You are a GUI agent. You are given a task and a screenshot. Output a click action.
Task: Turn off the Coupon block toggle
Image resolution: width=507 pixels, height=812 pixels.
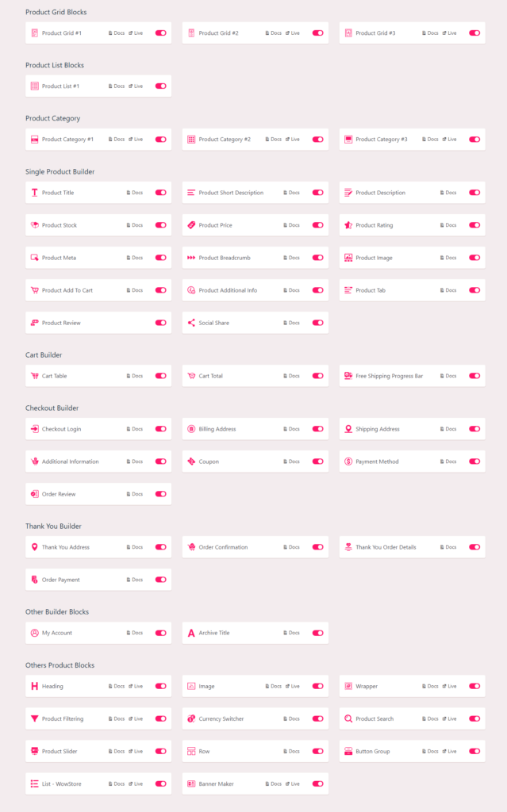[317, 462]
